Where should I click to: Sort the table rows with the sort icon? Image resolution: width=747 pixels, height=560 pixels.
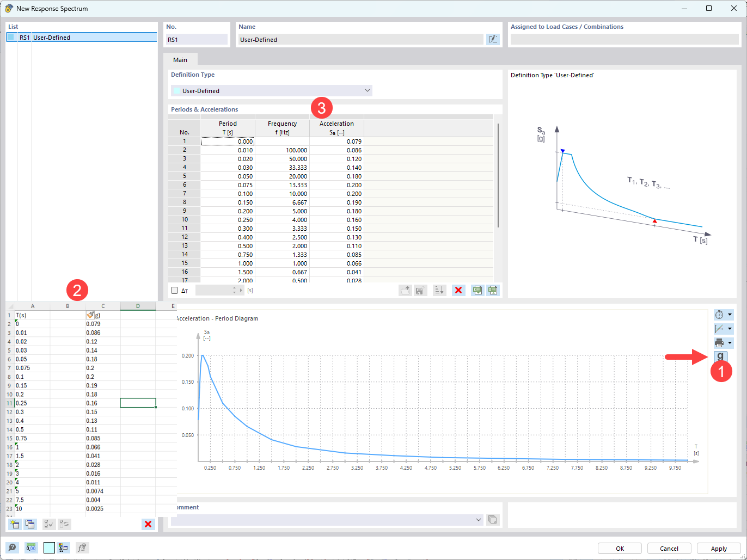[439, 290]
